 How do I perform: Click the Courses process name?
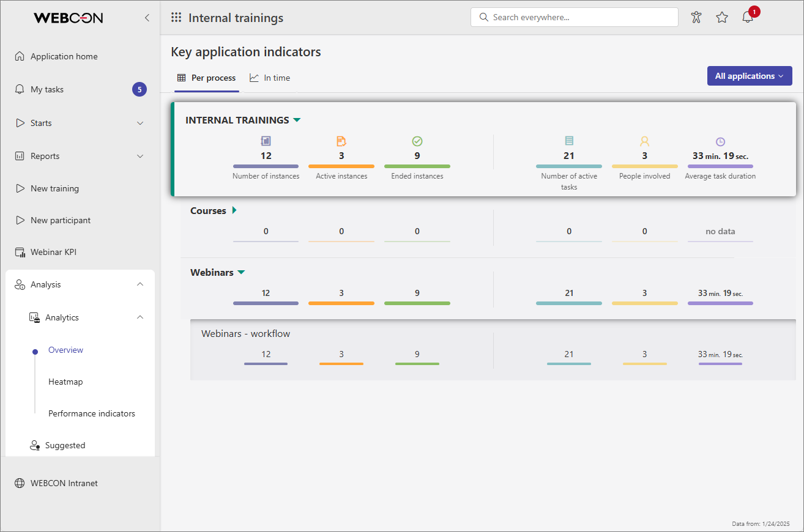[209, 211]
